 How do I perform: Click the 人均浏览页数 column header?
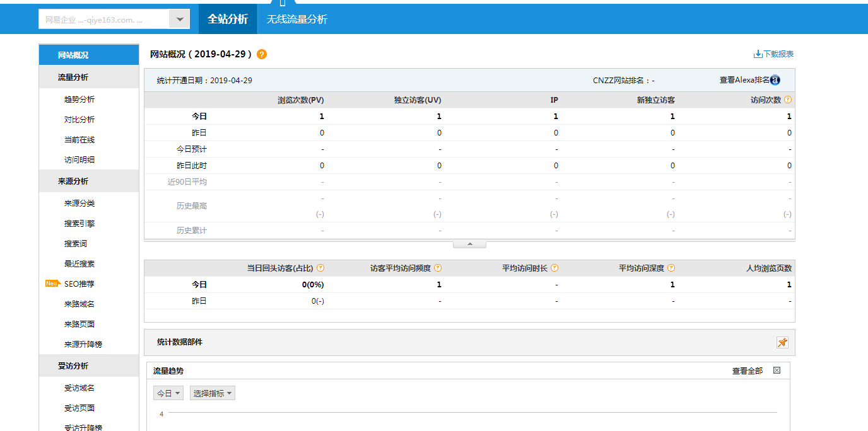click(769, 268)
